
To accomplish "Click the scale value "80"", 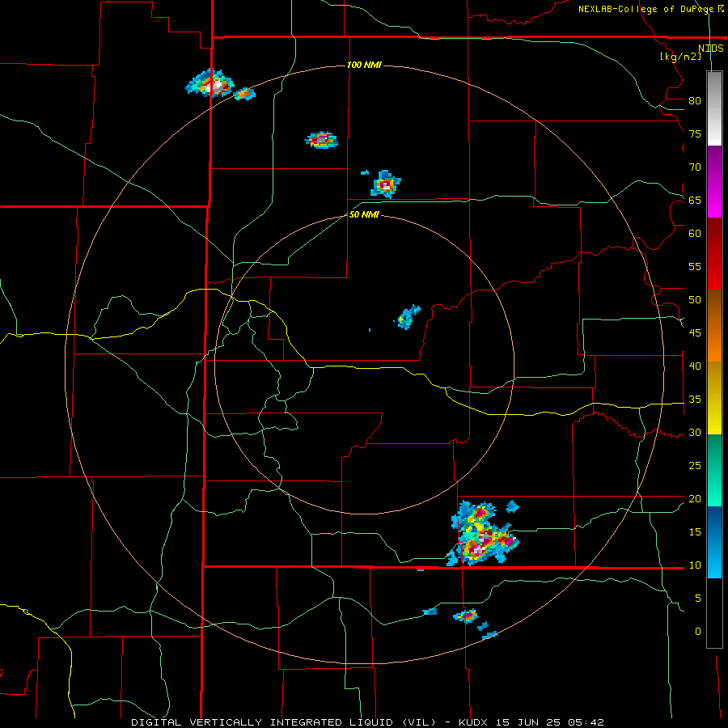I will (695, 101).
